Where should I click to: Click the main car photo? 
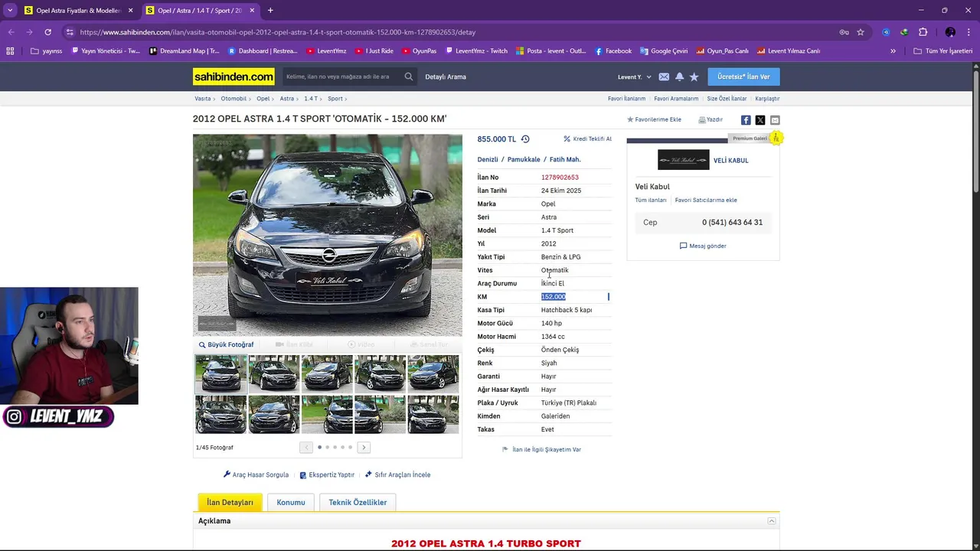(x=328, y=235)
